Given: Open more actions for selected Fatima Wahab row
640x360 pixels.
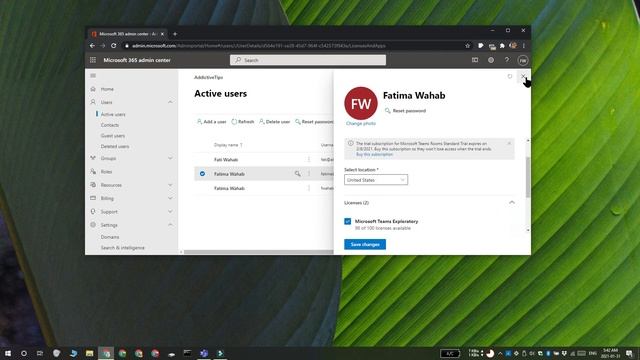Looking at the screenshot, I should [309, 174].
